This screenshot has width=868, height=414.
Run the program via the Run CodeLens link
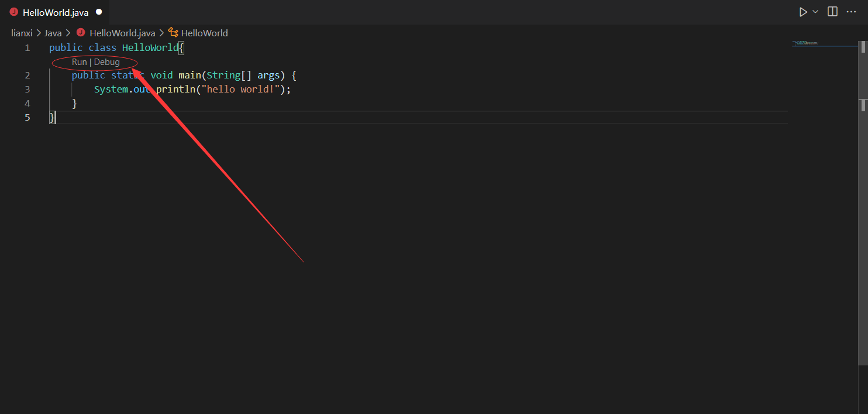79,61
